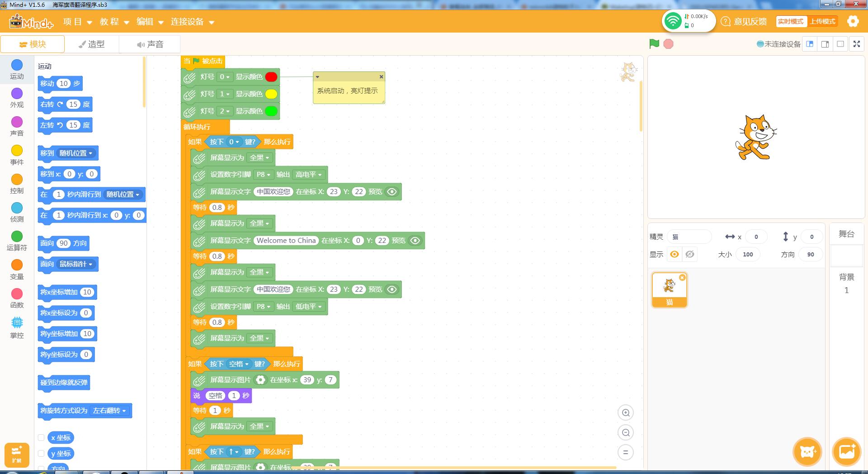Add a new backdrop with image button

click(847, 451)
